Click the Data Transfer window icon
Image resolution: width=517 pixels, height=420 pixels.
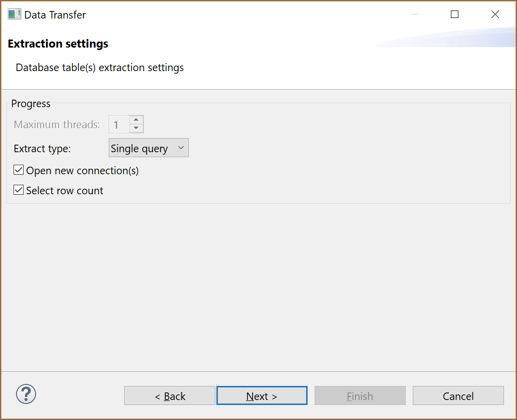(x=14, y=15)
